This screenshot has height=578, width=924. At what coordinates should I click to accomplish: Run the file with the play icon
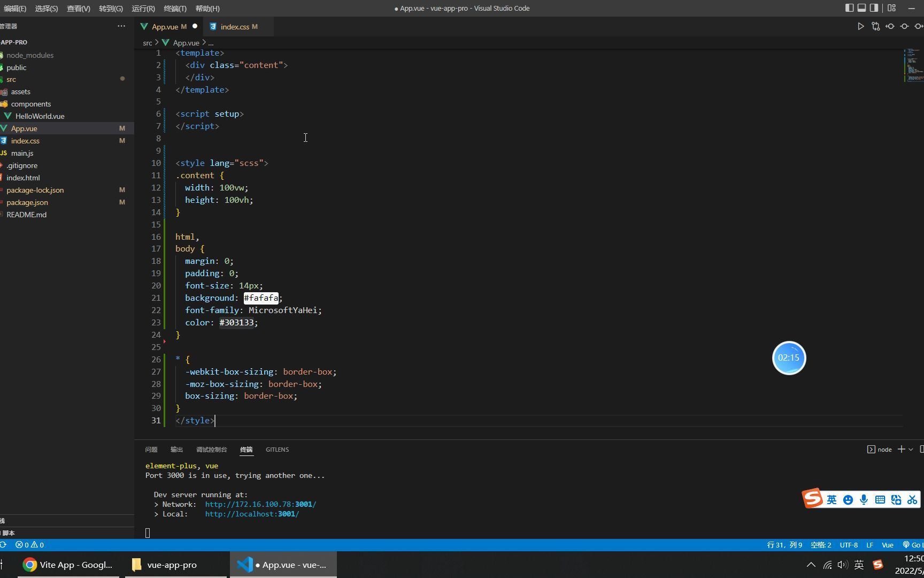click(x=860, y=26)
